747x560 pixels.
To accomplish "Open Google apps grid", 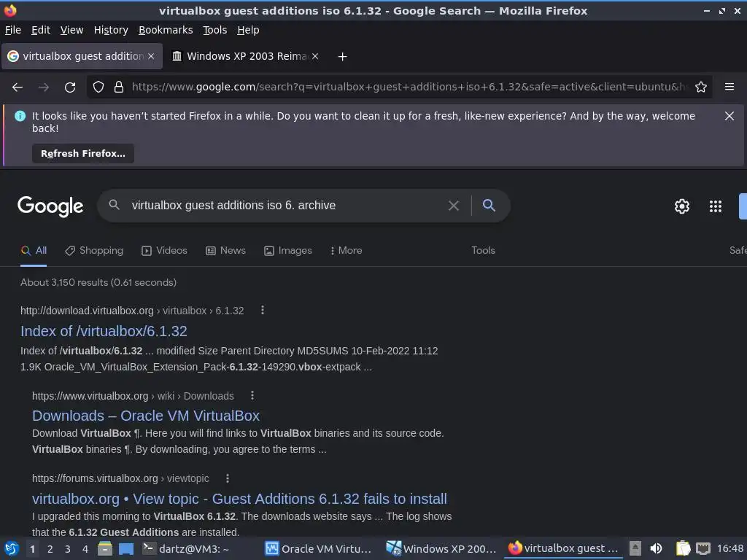I will coord(716,206).
